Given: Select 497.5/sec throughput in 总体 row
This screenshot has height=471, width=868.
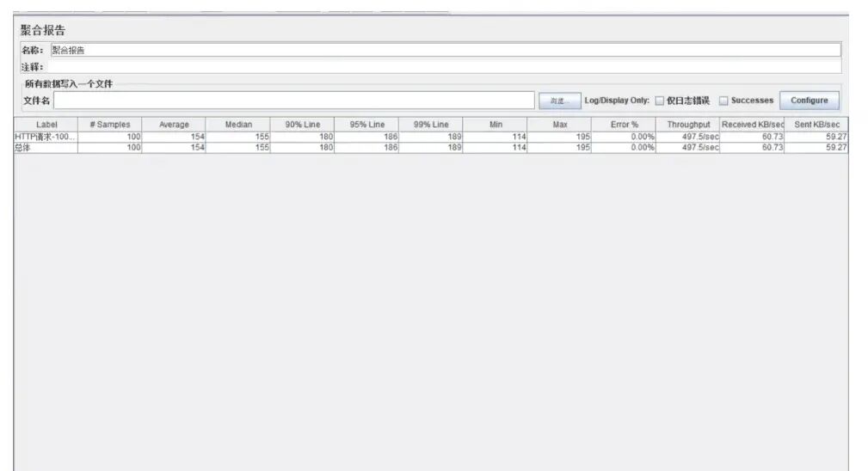Looking at the screenshot, I should tap(687, 148).
